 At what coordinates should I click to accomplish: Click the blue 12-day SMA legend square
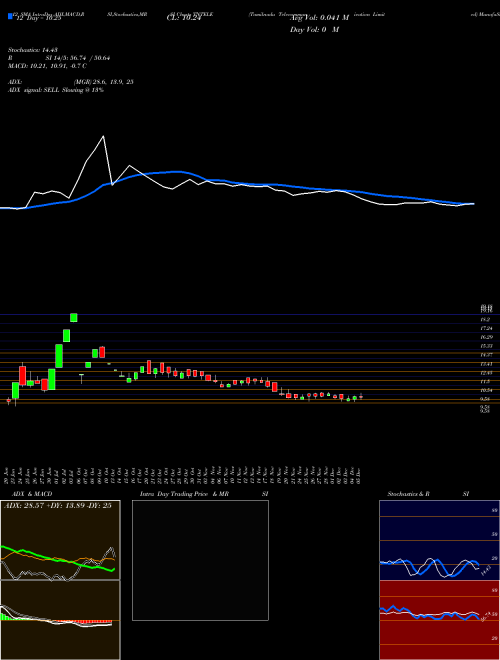[x=10, y=16]
